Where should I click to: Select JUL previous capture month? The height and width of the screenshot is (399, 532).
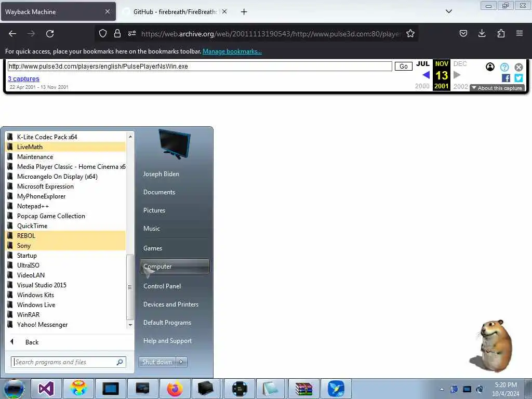pyautogui.click(x=423, y=64)
